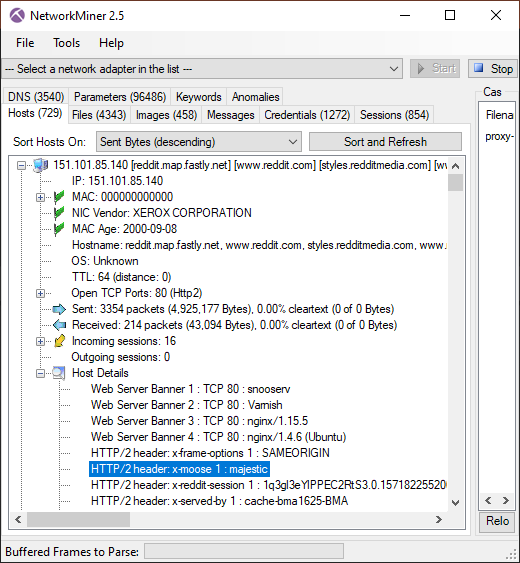Image resolution: width=520 pixels, height=563 pixels.
Task: Click the host computer icon for 151.101.85.140
Action: point(41,165)
